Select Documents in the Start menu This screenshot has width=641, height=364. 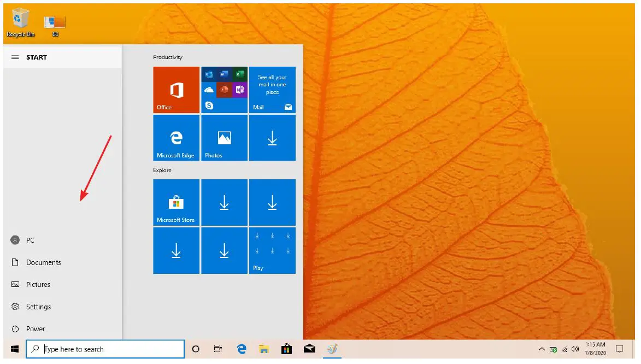point(43,262)
